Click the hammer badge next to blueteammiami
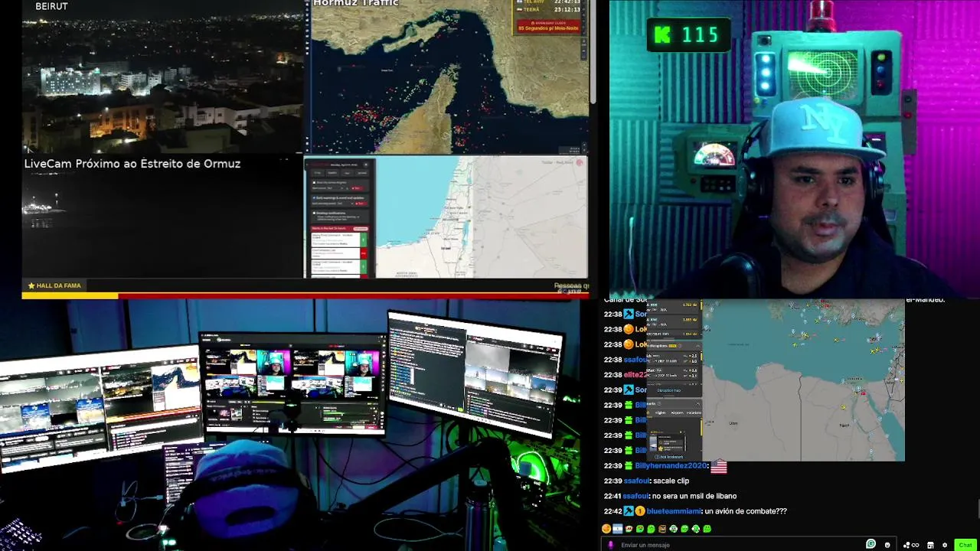This screenshot has height=551, width=980. tap(629, 511)
